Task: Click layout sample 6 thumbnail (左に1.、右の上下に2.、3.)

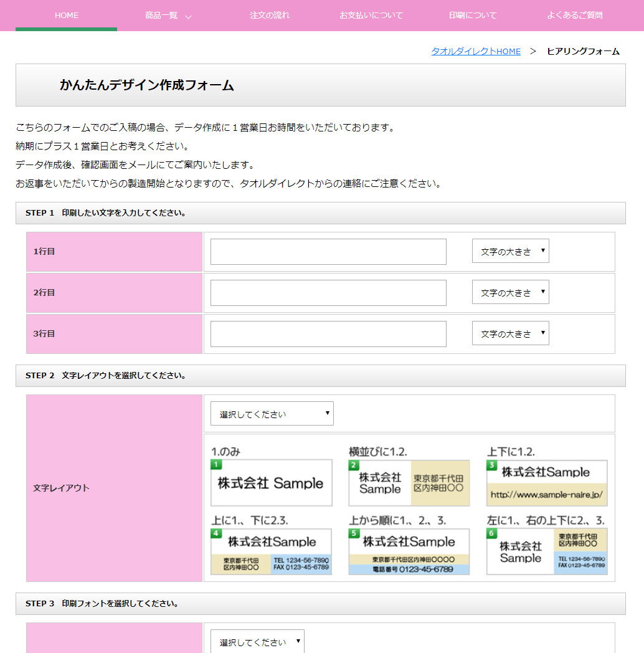Action: 547,551
